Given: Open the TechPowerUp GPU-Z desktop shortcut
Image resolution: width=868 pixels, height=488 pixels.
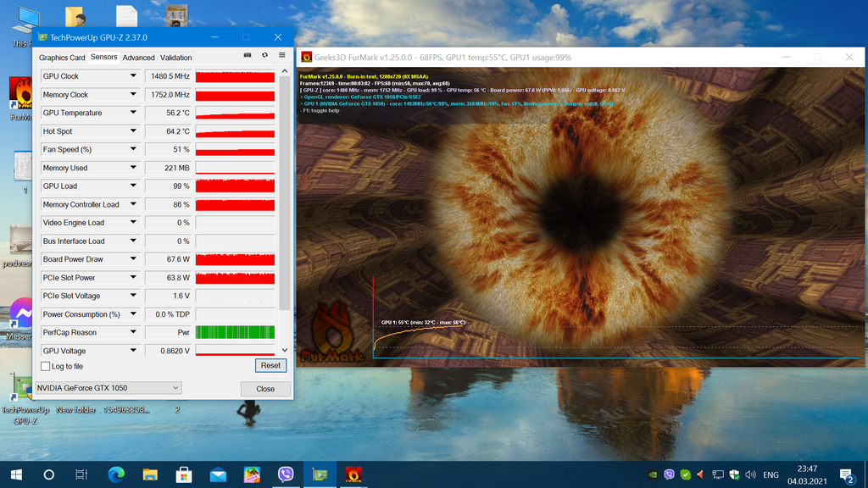Looking at the screenshot, I should tap(25, 398).
